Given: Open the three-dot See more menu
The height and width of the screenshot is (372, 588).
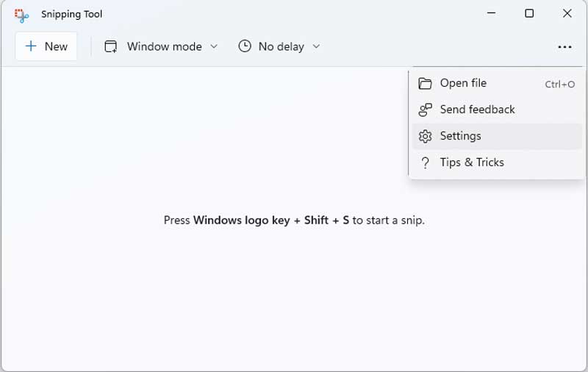Looking at the screenshot, I should click(564, 47).
